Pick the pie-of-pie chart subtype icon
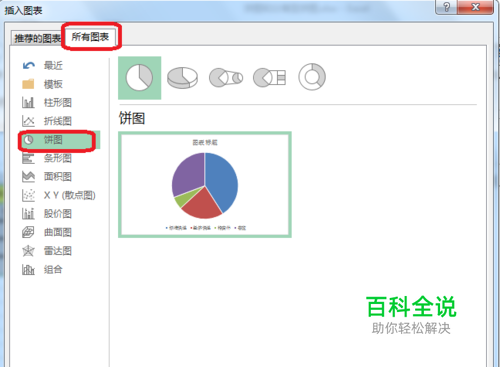 pyautogui.click(x=226, y=78)
